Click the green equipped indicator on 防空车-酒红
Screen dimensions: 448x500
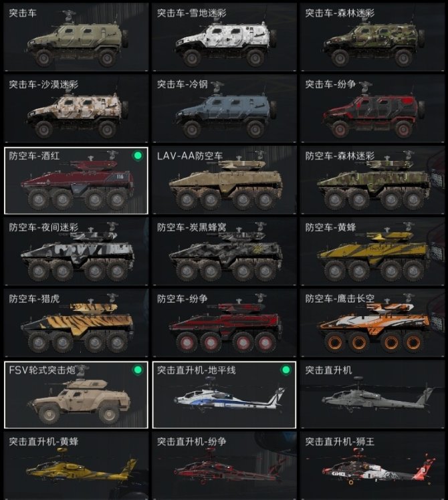point(138,156)
